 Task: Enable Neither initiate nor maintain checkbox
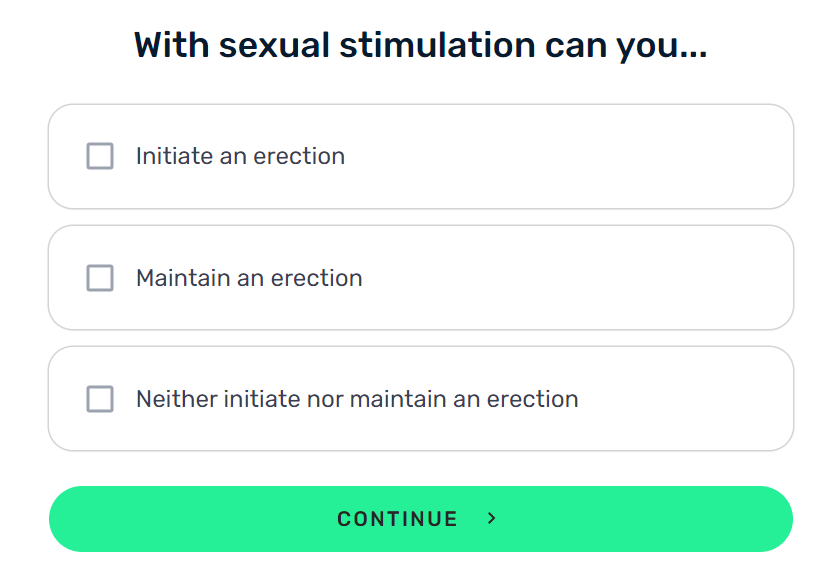[100, 399]
